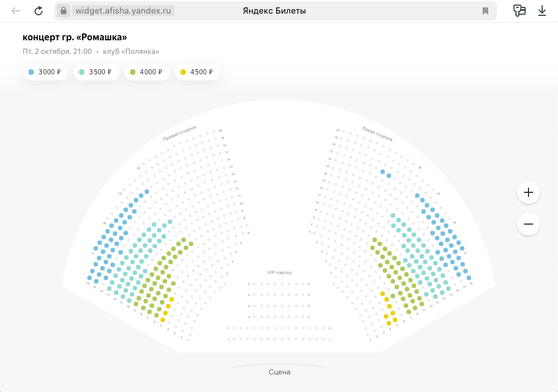Image resolution: width=558 pixels, height=392 pixels.
Task: Click the VIP-партер section label
Action: pos(279,272)
